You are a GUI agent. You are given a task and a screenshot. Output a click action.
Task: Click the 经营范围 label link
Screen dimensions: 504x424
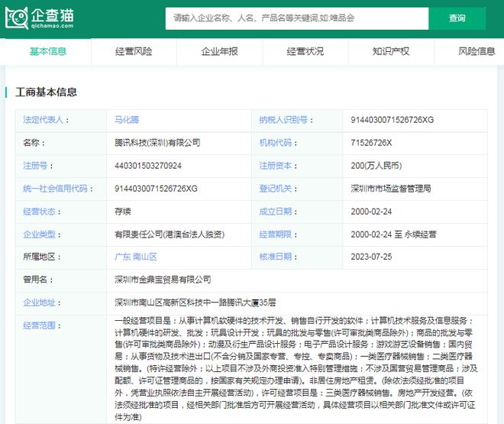coord(39,325)
